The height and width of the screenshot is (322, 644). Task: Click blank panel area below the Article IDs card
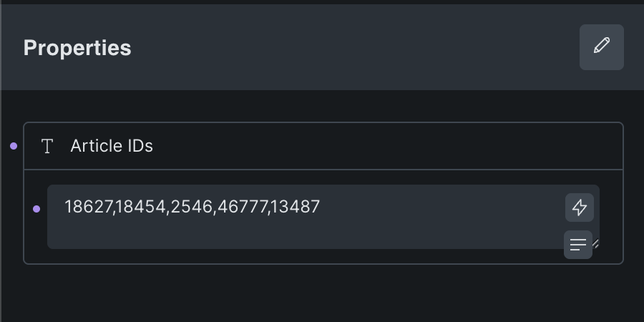pyautogui.click(x=322, y=293)
